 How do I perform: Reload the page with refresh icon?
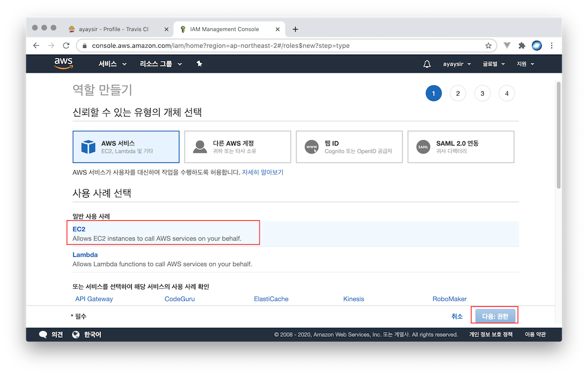66,46
